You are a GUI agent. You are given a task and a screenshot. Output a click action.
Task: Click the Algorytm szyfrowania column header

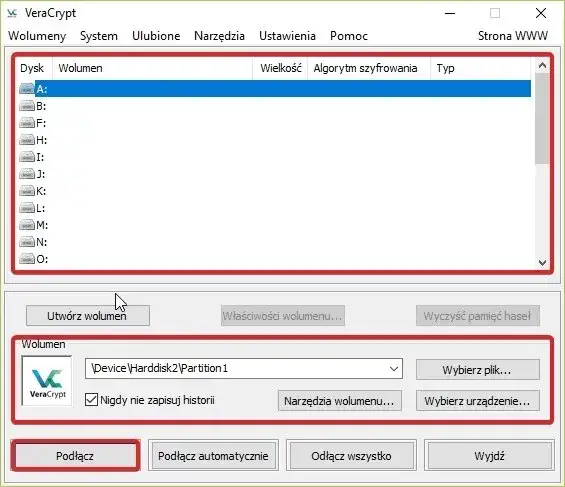click(x=369, y=68)
